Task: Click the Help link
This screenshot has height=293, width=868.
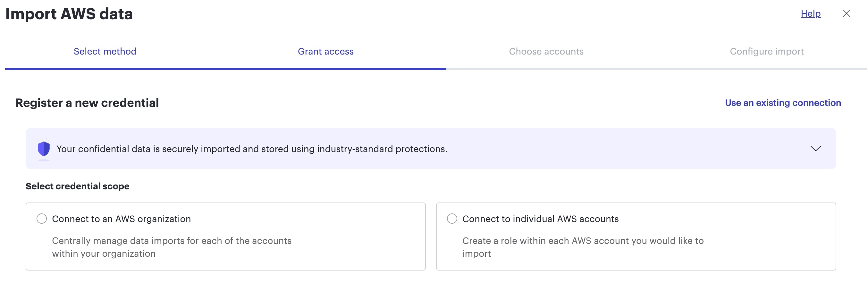Action: [811, 13]
